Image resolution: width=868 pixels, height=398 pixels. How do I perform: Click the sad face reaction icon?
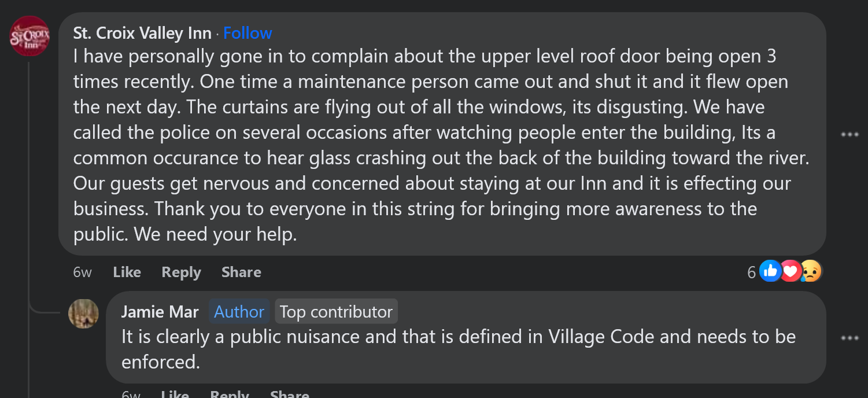(811, 271)
